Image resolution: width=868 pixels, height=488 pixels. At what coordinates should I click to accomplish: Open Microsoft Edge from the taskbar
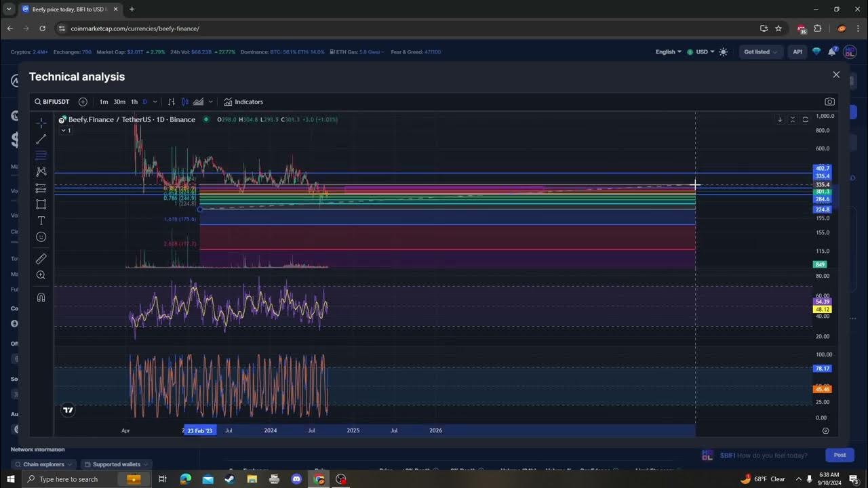coord(185,479)
